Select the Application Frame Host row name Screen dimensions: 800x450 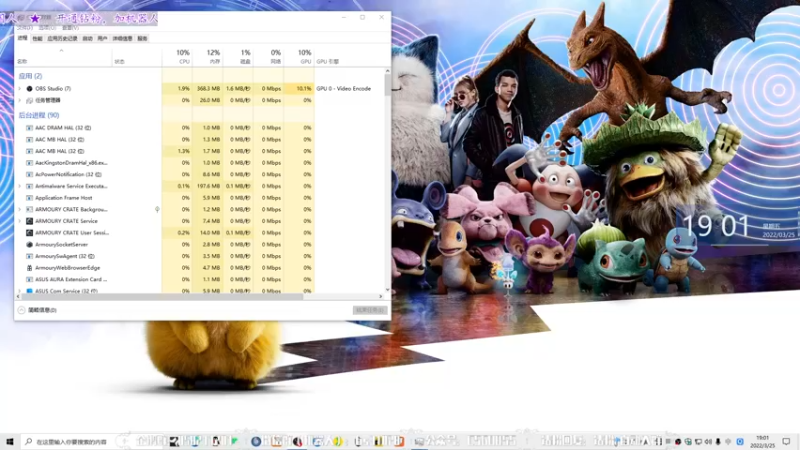point(64,198)
